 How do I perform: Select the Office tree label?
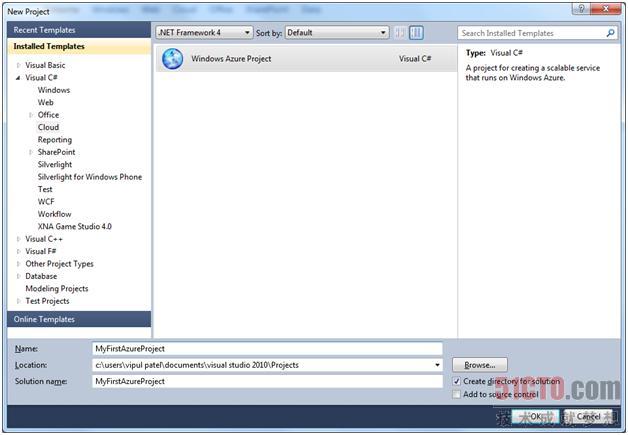pos(48,115)
